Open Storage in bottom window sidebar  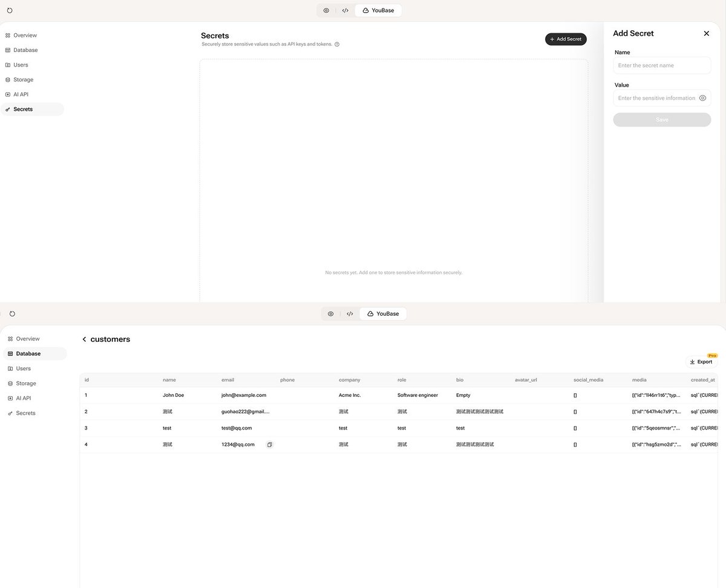pyautogui.click(x=34, y=384)
